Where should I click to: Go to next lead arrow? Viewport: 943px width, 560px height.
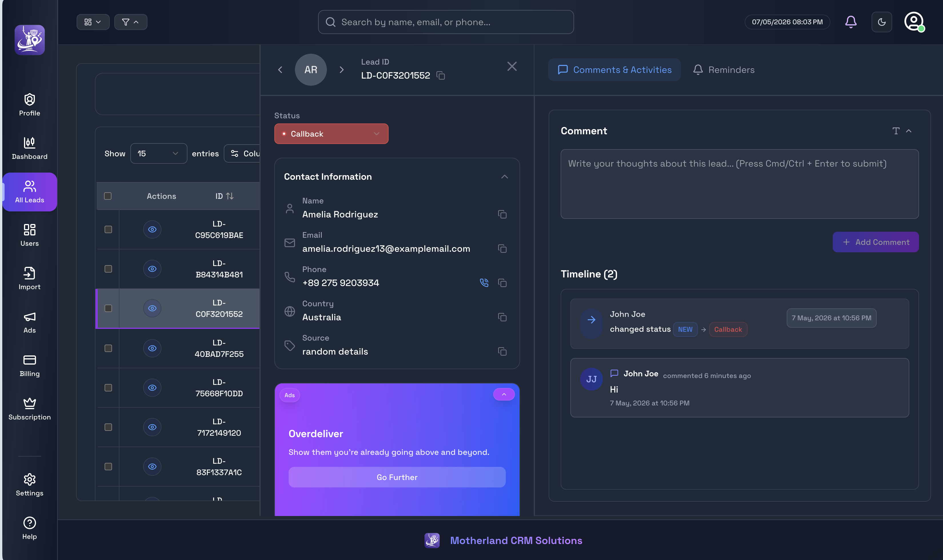341,70
